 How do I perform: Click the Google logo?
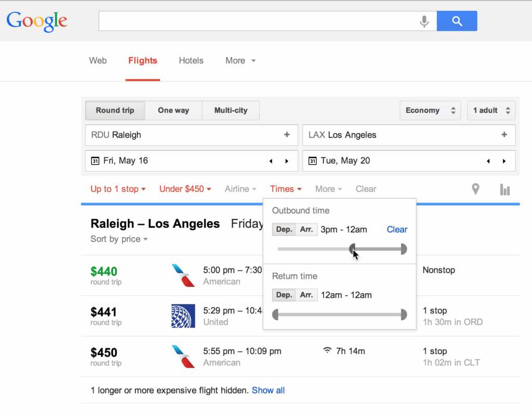[37, 21]
